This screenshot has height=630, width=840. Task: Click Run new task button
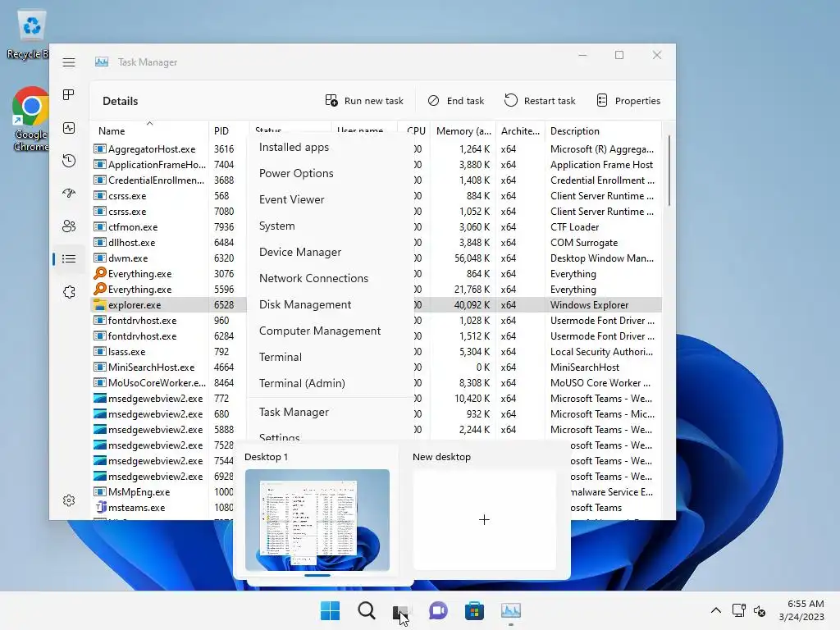pos(364,101)
